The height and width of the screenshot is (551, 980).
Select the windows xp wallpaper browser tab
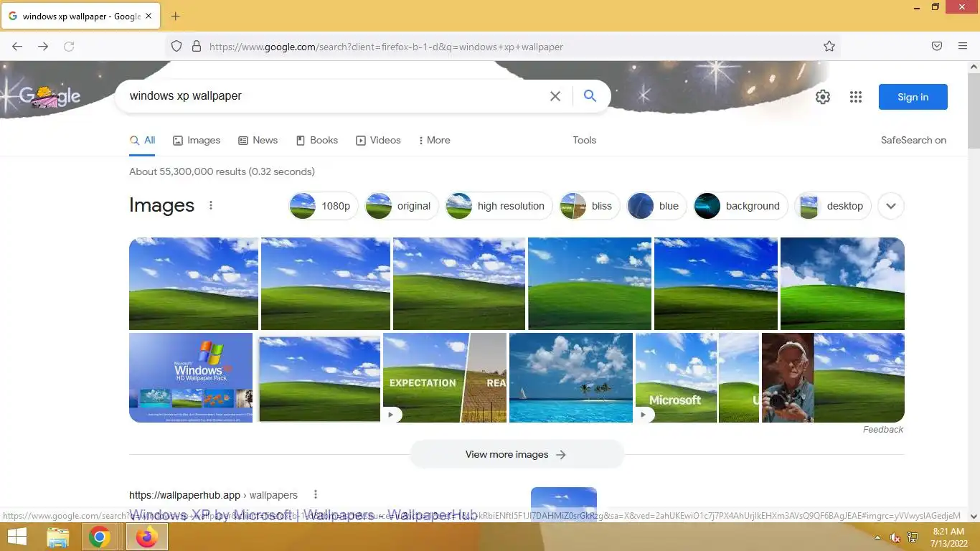click(x=80, y=16)
